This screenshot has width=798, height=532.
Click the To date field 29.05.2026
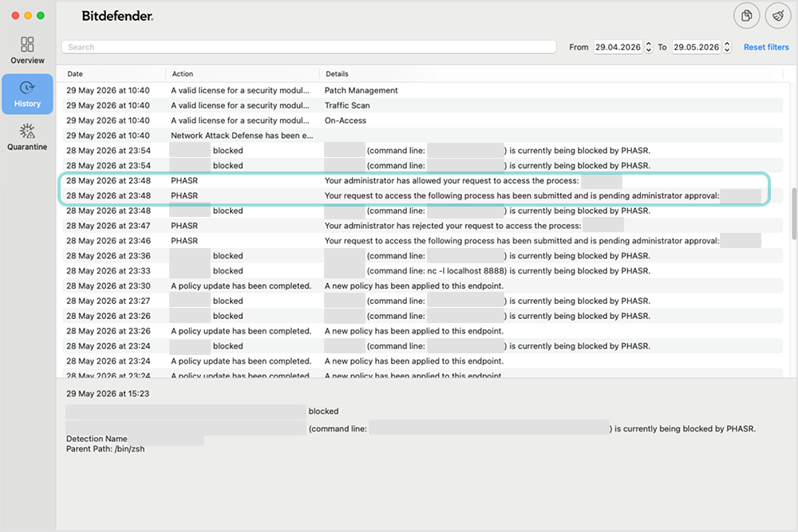tap(696, 47)
